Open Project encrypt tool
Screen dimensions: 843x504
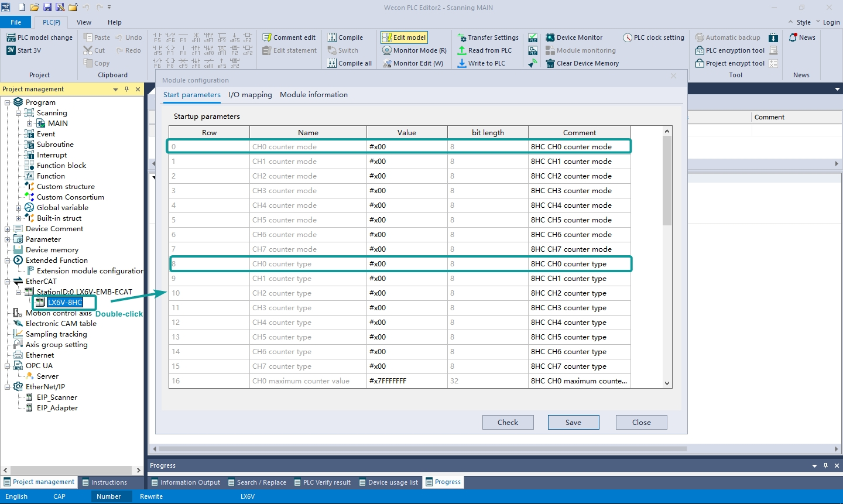[x=730, y=63]
